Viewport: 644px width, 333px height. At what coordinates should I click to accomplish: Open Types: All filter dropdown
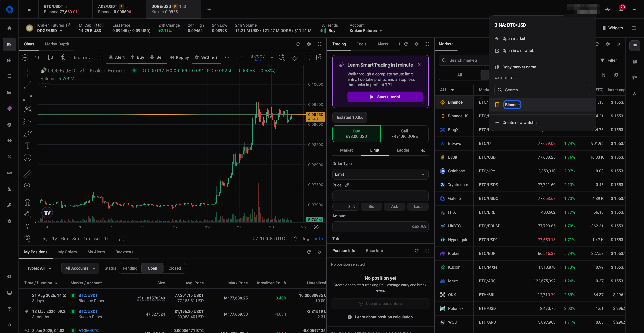[x=39, y=268]
